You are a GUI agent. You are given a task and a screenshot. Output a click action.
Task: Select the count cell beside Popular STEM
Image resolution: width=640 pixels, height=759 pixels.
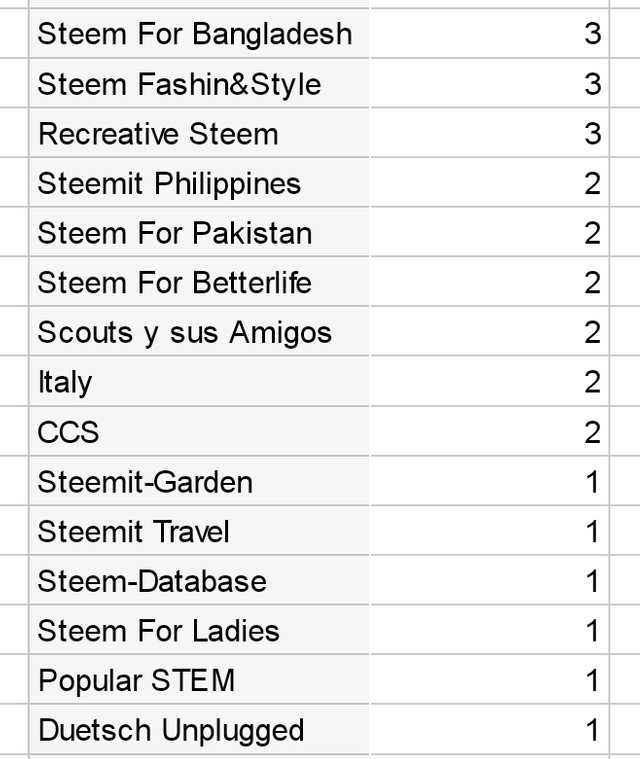click(x=489, y=681)
